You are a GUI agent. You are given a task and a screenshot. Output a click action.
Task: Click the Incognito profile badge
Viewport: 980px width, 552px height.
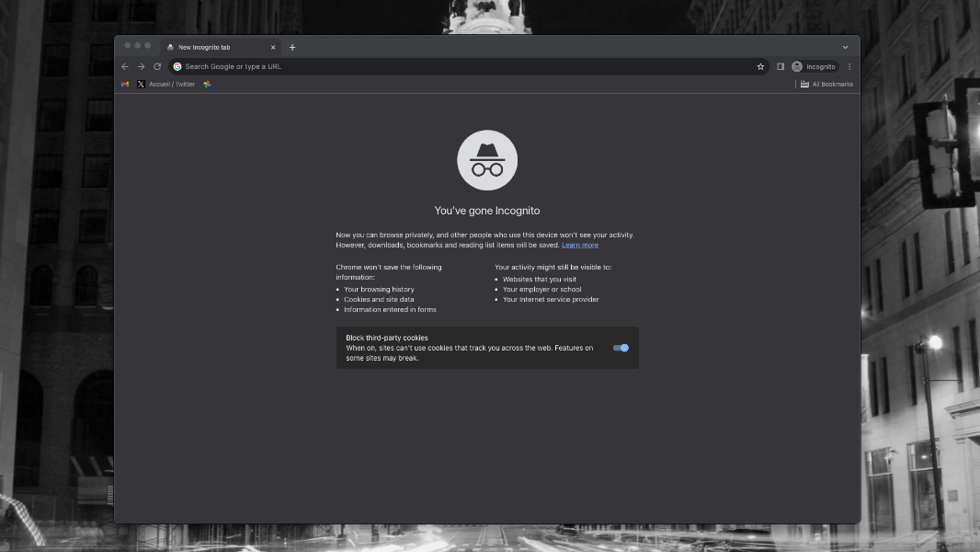coord(813,66)
